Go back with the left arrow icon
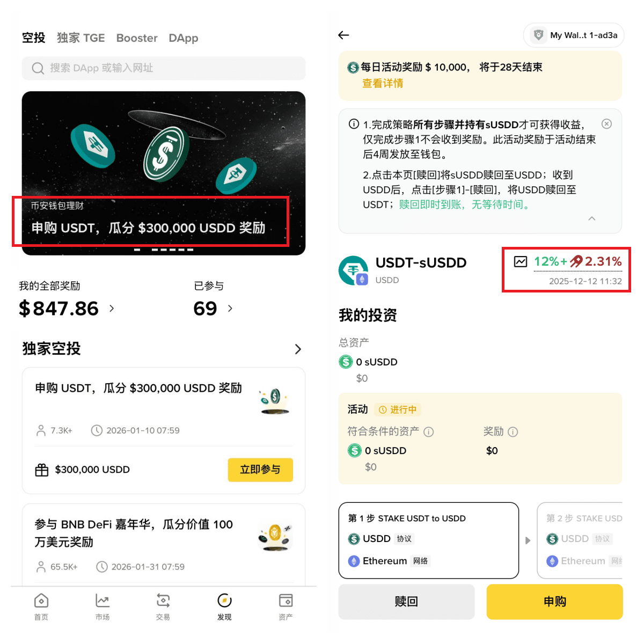The image size is (644, 644). tap(343, 35)
